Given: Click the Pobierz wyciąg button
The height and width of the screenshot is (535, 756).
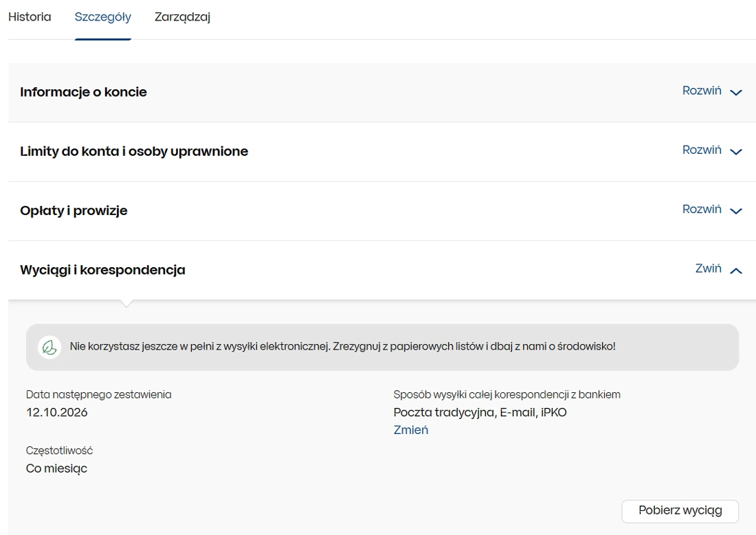Looking at the screenshot, I should point(680,511).
